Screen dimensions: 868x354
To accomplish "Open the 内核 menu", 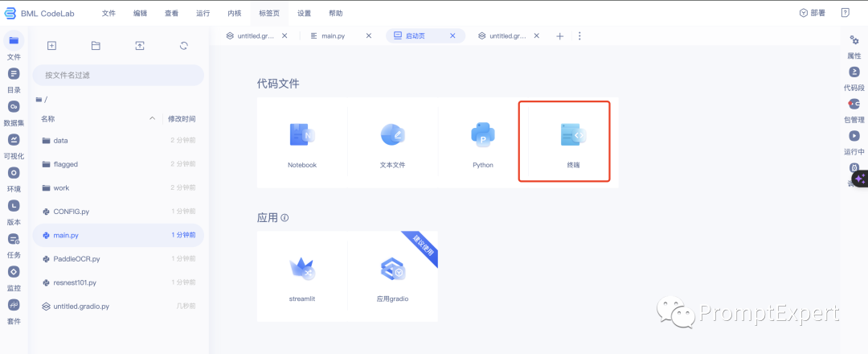I will 235,14.
